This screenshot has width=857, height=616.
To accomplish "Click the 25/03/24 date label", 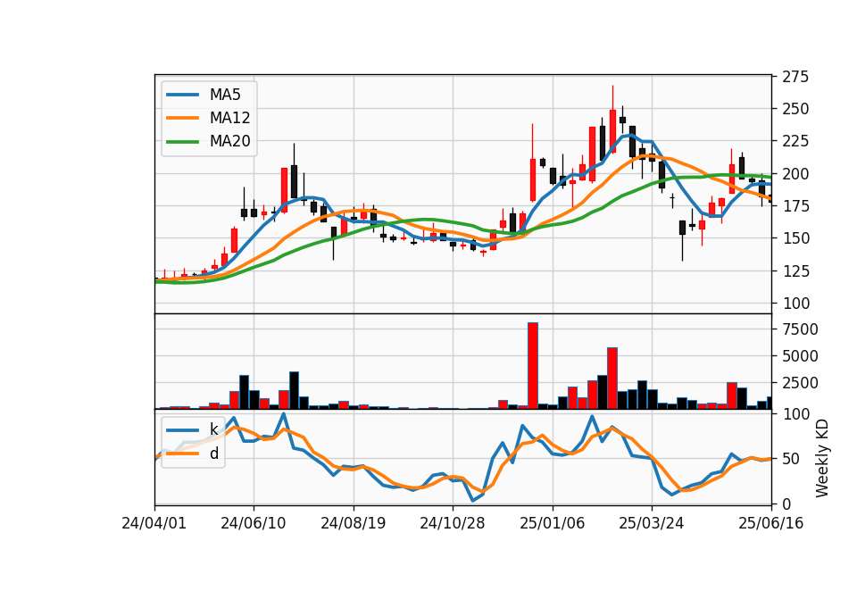I will click(x=652, y=523).
